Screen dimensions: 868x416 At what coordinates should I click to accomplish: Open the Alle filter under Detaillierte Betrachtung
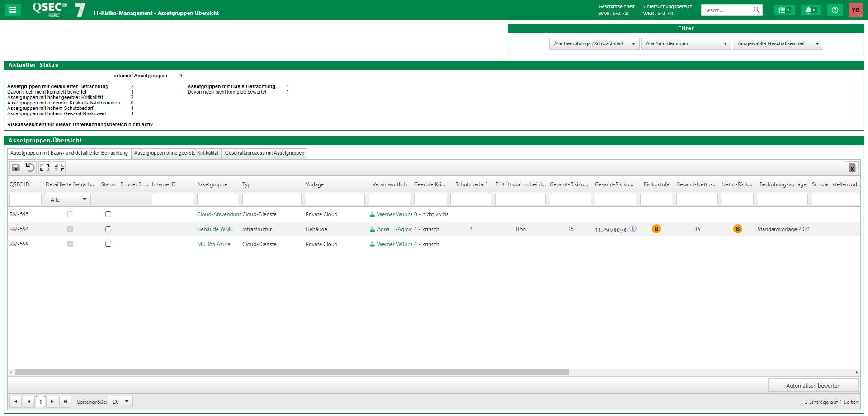pyautogui.click(x=68, y=199)
